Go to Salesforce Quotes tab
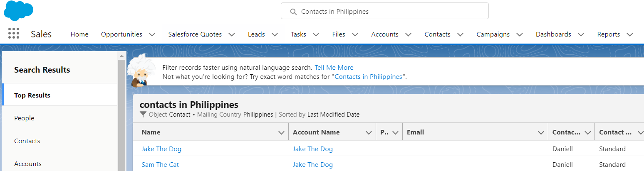 195,34
